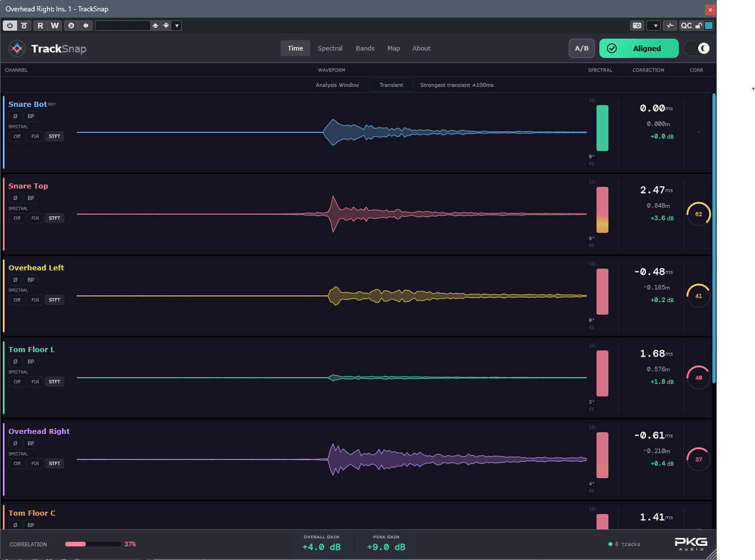Viewport: 755px width, 560px height.
Task: Click the '8 tracks' status indicator
Action: pos(624,544)
